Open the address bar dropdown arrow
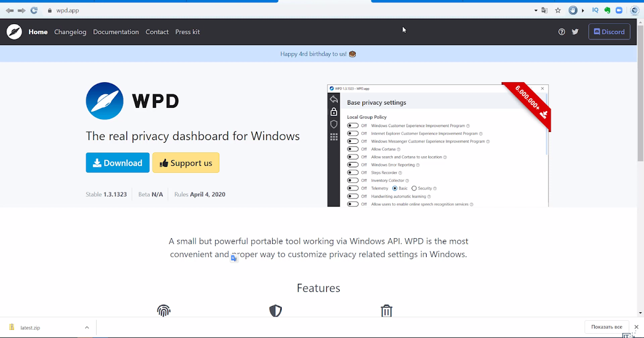Image resolution: width=644 pixels, height=338 pixels. [x=536, y=10]
